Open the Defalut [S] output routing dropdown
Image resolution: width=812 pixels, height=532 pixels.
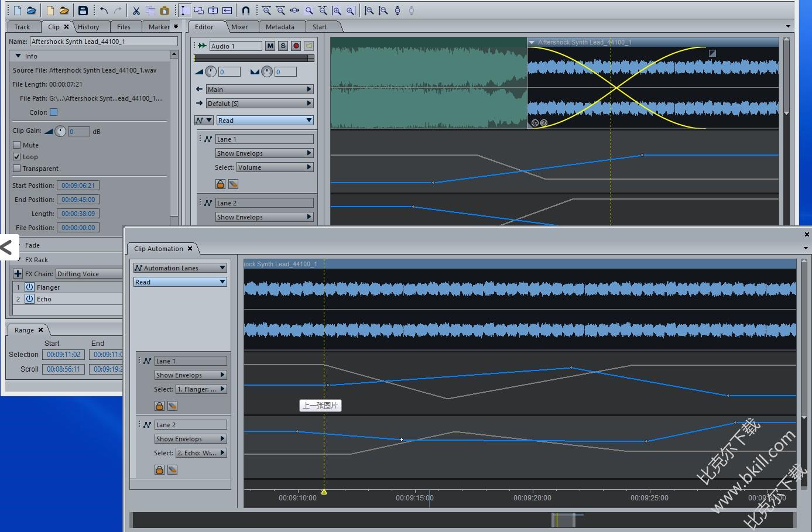click(259, 103)
